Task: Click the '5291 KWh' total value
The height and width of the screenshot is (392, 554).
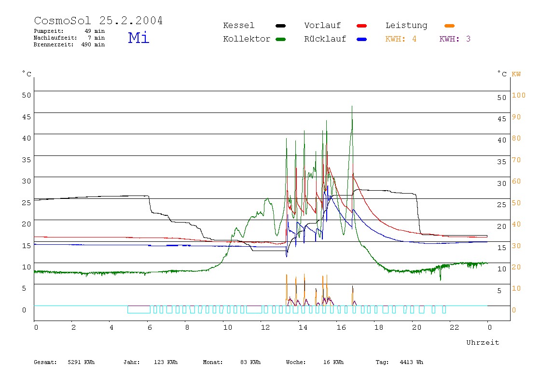Action: pos(81,362)
